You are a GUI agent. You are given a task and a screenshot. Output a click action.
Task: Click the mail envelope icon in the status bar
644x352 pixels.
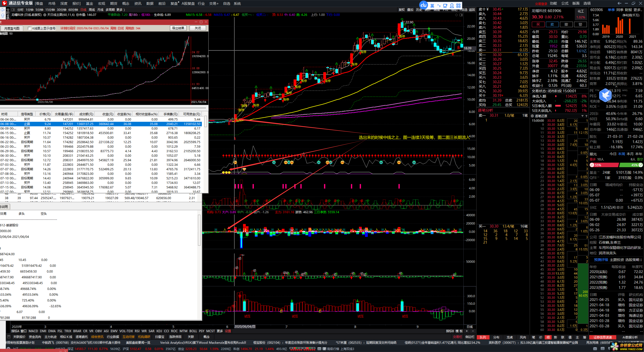tap(595, 348)
